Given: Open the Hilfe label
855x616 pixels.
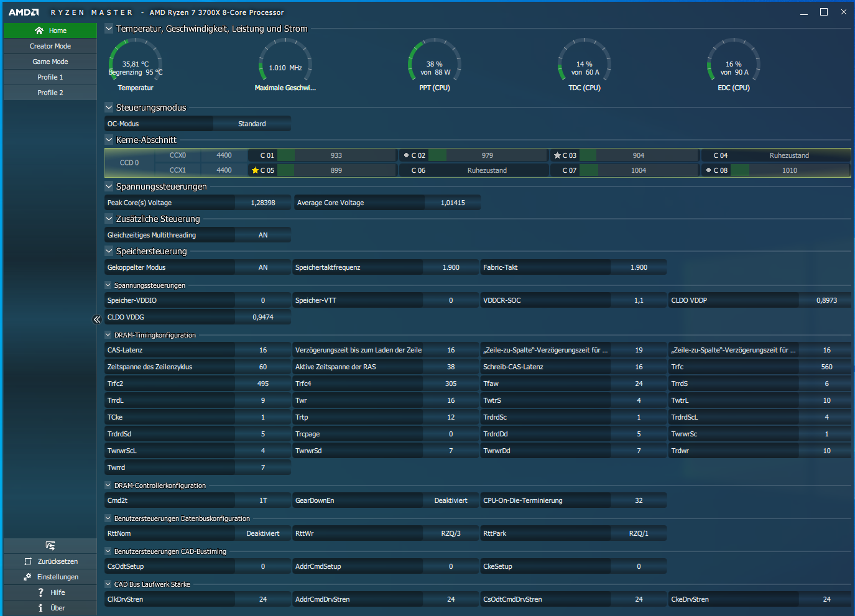Looking at the screenshot, I should click(x=58, y=592).
